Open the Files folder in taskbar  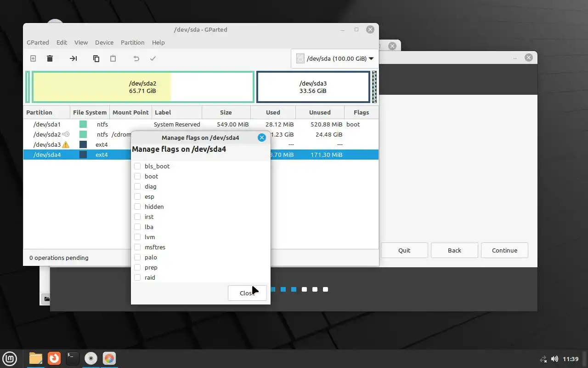pyautogui.click(x=36, y=358)
